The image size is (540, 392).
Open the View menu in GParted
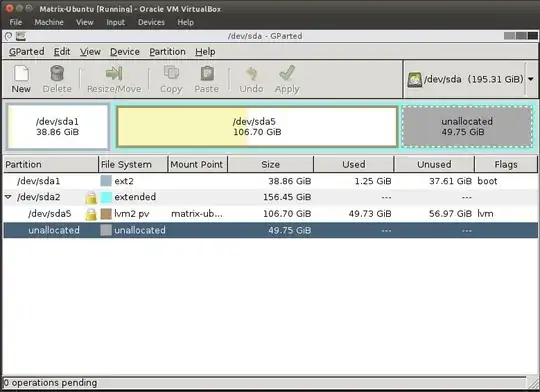point(90,52)
